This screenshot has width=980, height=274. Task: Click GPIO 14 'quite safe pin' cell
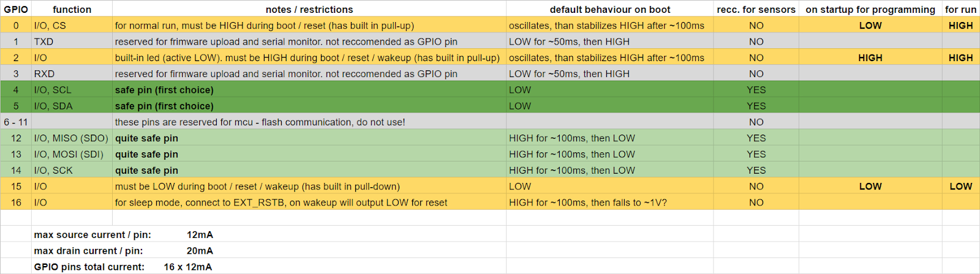(309, 170)
